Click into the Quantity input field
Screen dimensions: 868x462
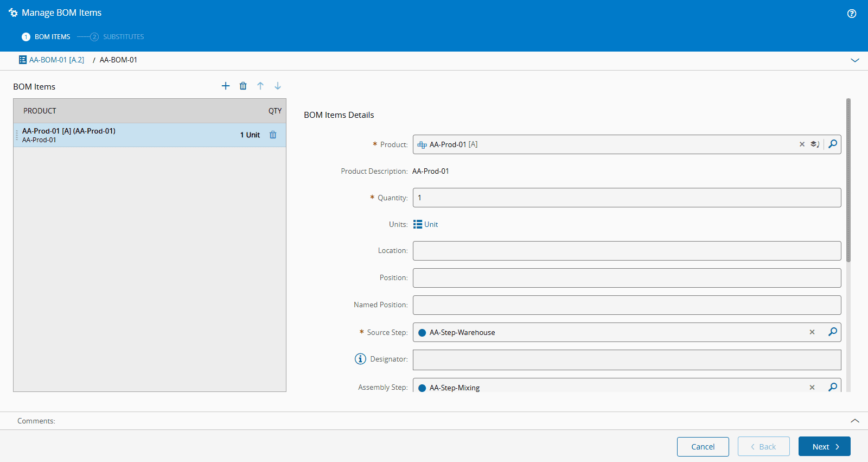tap(627, 198)
